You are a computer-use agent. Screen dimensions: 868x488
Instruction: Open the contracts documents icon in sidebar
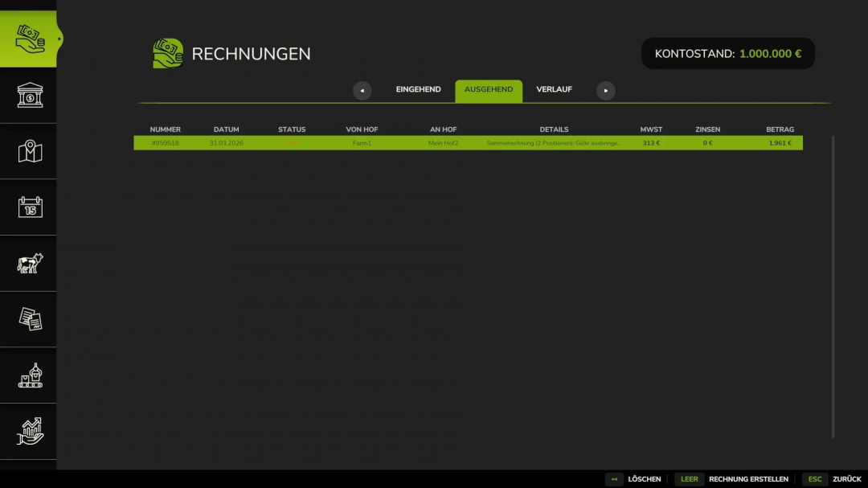click(x=28, y=318)
